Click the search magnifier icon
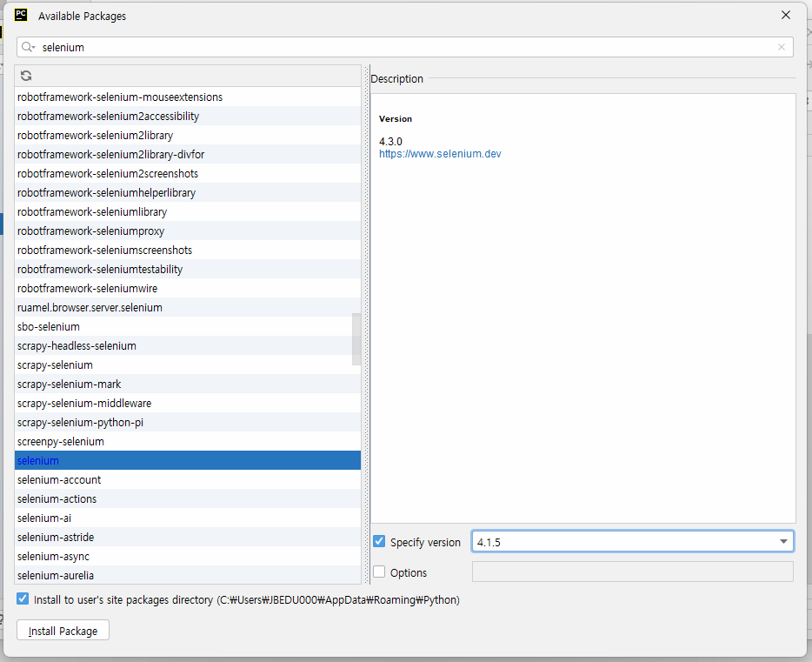The width and height of the screenshot is (812, 662). coord(28,47)
